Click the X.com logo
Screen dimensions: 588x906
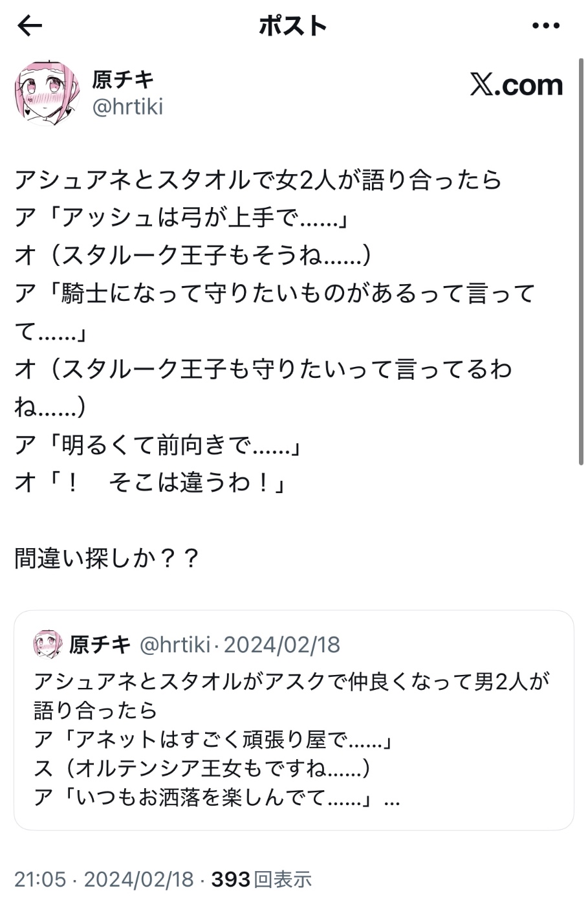(516, 85)
